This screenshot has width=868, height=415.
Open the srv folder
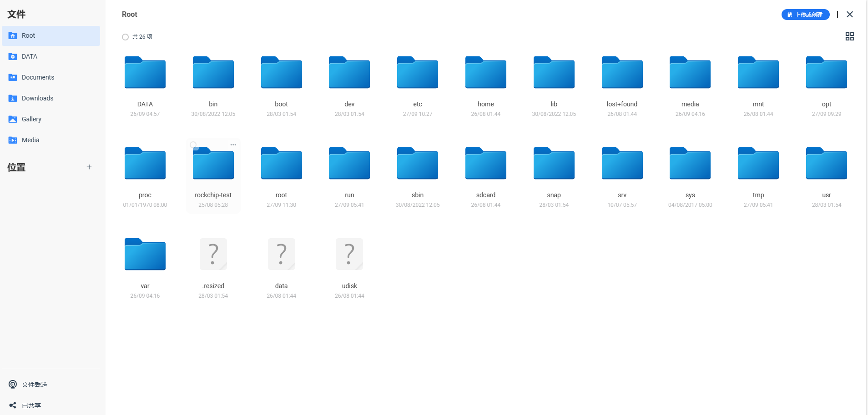(x=622, y=163)
